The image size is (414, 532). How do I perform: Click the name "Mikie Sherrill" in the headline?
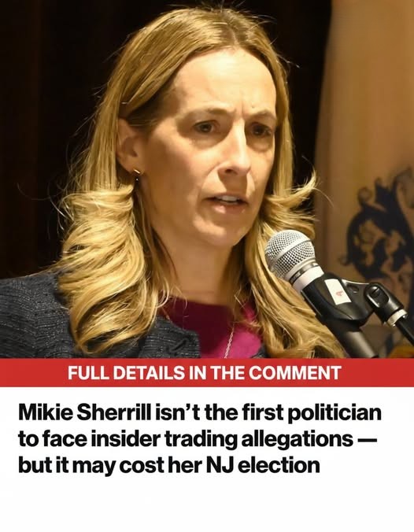click(x=85, y=412)
